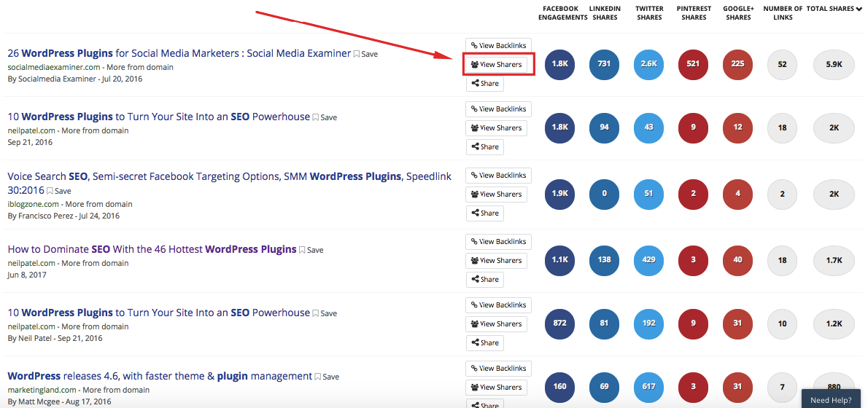View Backlinks for Social Media Examiner article
The width and height of the screenshot is (868, 408).
click(x=498, y=45)
